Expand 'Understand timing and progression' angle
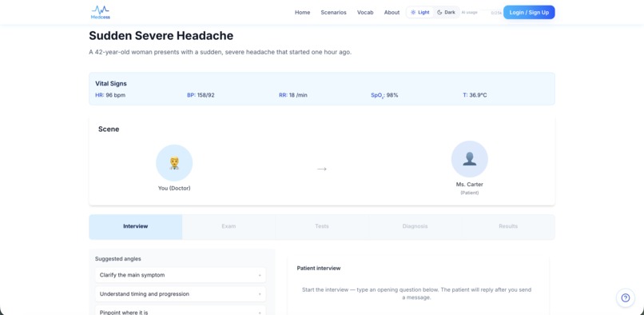 point(181,294)
